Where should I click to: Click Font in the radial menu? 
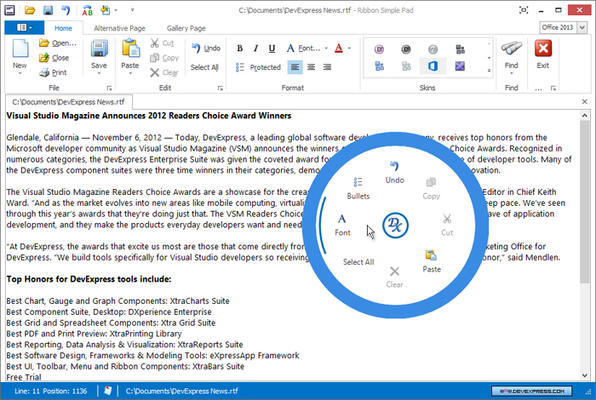click(342, 225)
